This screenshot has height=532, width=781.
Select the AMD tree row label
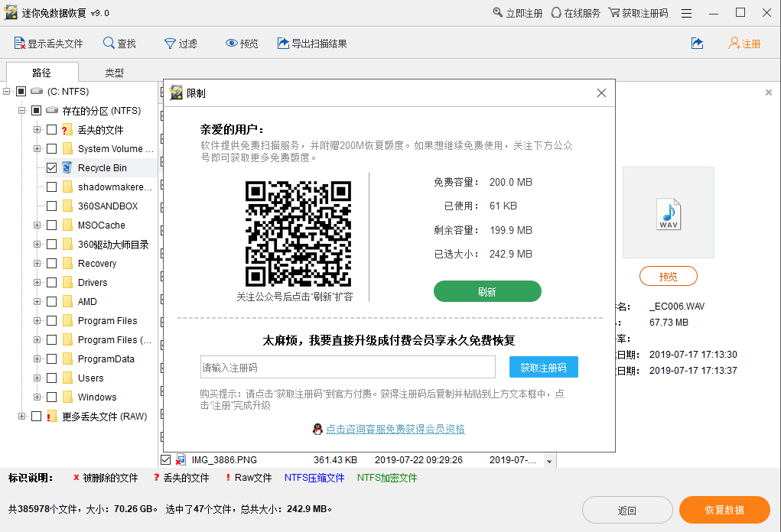click(x=87, y=302)
